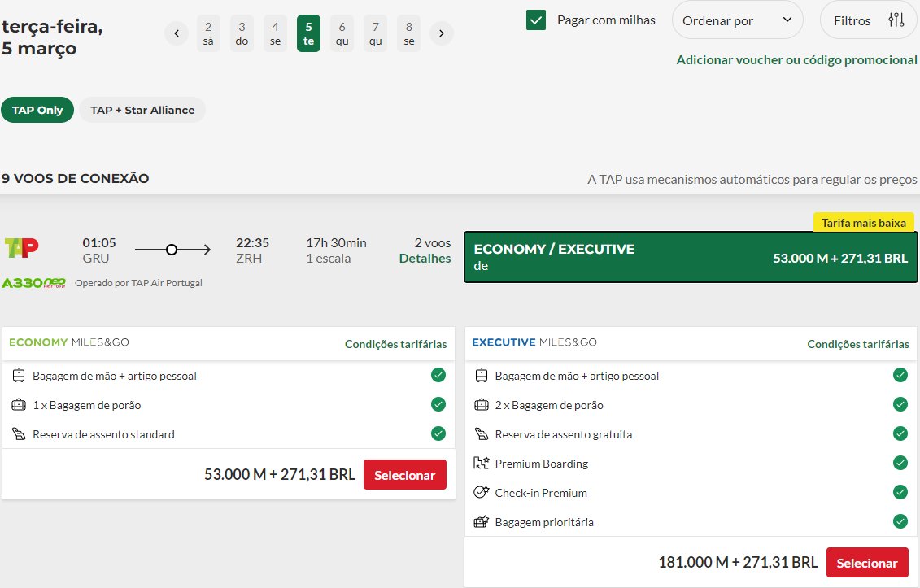
Task: Click green check for Executive hand baggage
Action: point(900,375)
